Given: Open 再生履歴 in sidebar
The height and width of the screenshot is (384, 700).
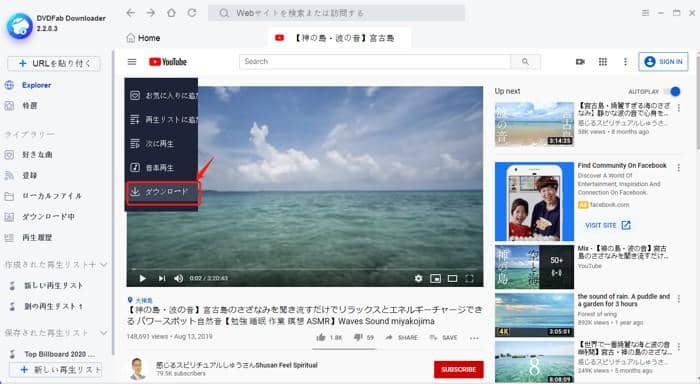Looking at the screenshot, I should (x=29, y=238).
